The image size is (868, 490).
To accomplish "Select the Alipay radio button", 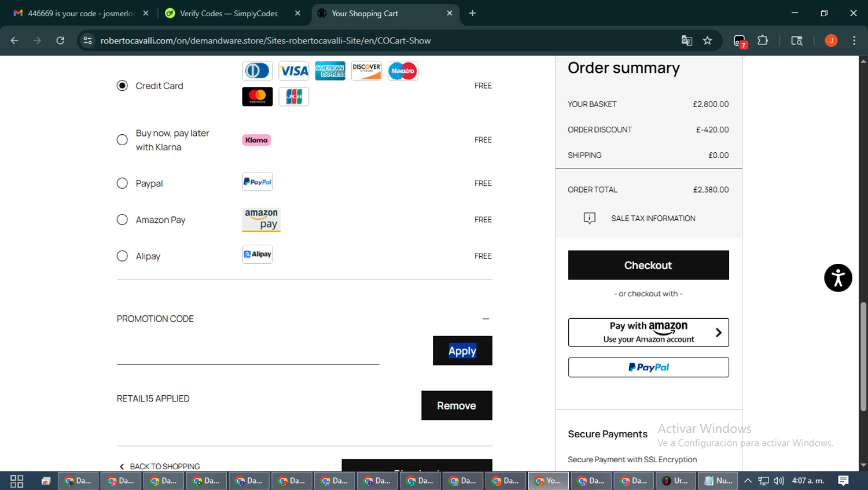I will (122, 256).
